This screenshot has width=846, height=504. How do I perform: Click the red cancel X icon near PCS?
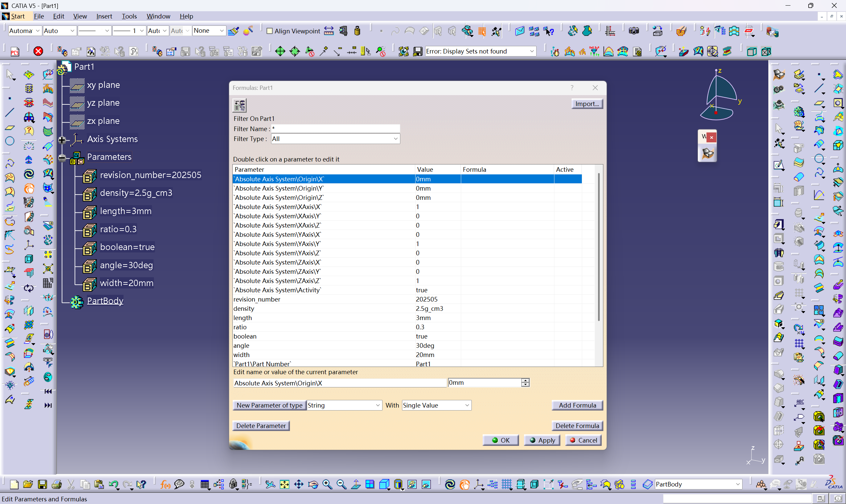click(38, 51)
